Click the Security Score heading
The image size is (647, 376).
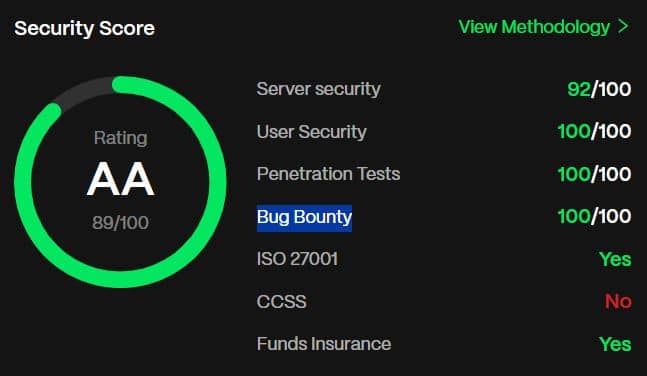coord(85,29)
